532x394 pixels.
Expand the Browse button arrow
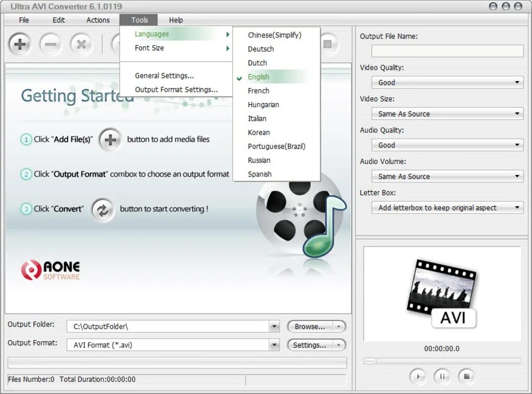pyautogui.click(x=338, y=327)
